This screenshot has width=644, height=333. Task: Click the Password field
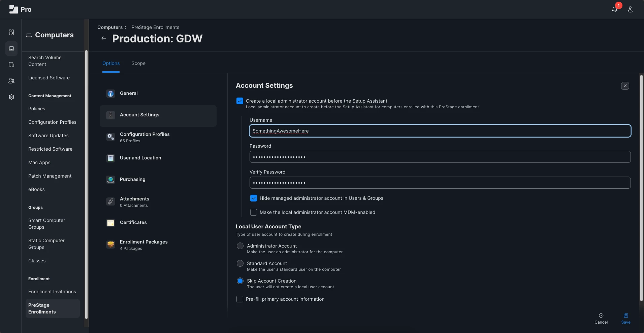[x=440, y=157]
